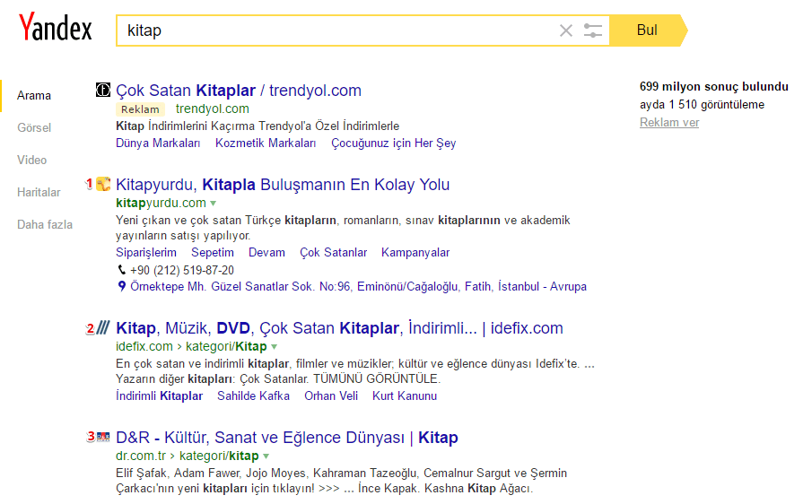
Task: Expand the dr.com.tr URL dropdown arrow
Action: click(x=266, y=456)
